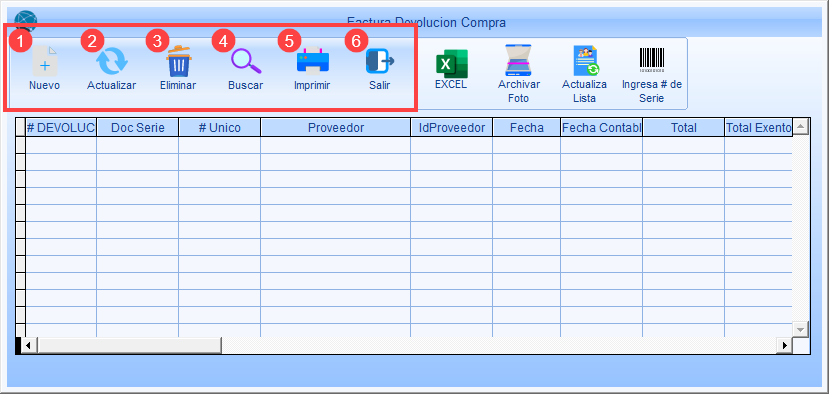The width and height of the screenshot is (829, 394).
Task: Click the vertical scrollbar down arrow
Action: [800, 329]
